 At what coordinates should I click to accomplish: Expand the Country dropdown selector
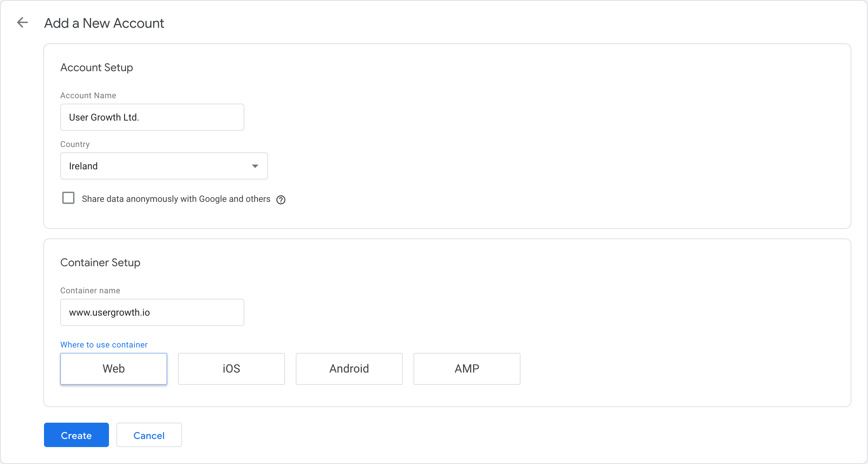tap(254, 166)
